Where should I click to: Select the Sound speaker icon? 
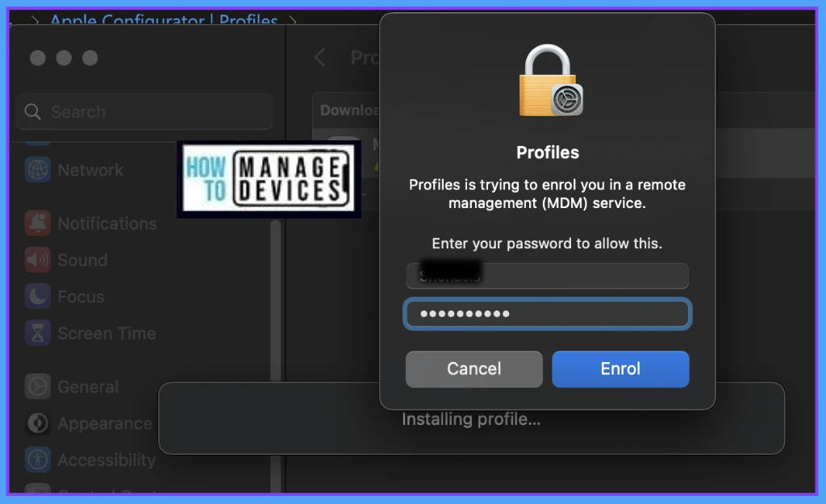37,260
